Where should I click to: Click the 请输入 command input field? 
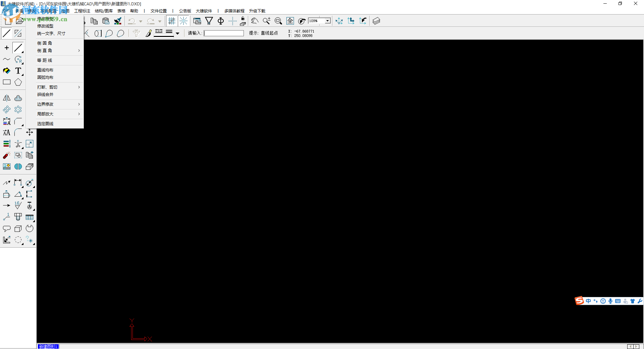[x=224, y=33]
